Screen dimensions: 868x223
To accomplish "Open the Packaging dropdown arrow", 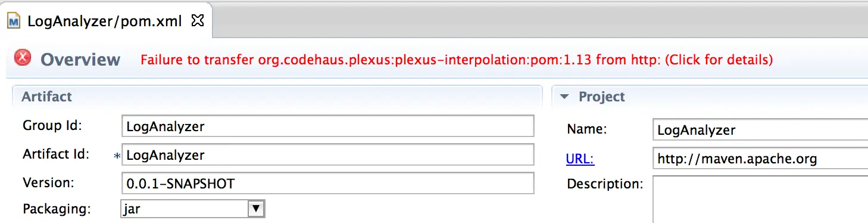I will pyautogui.click(x=256, y=209).
